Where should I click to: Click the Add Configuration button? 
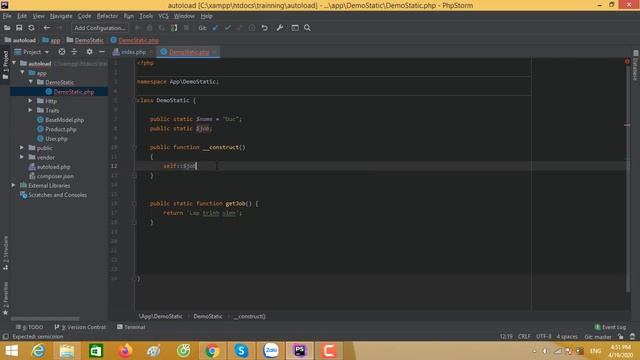pyautogui.click(x=100, y=28)
